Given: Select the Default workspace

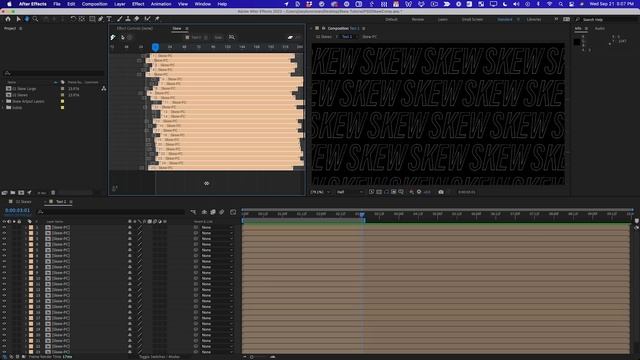Looking at the screenshot, I should click(391, 20).
